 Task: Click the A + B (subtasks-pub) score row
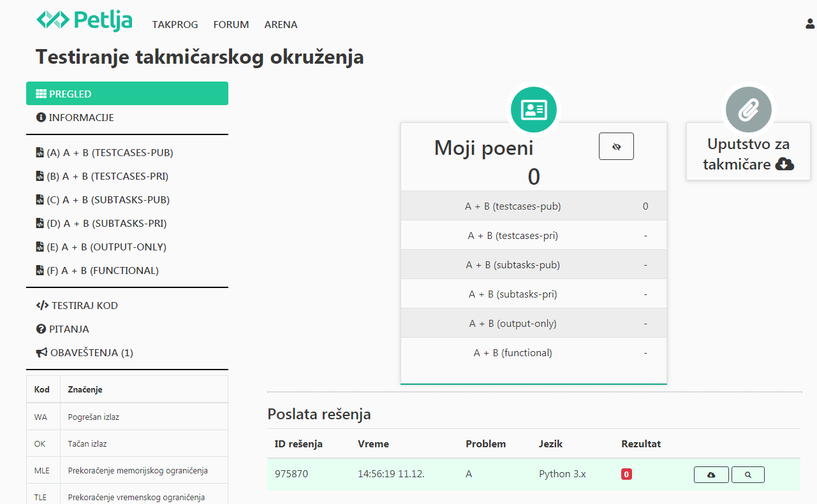(533, 265)
